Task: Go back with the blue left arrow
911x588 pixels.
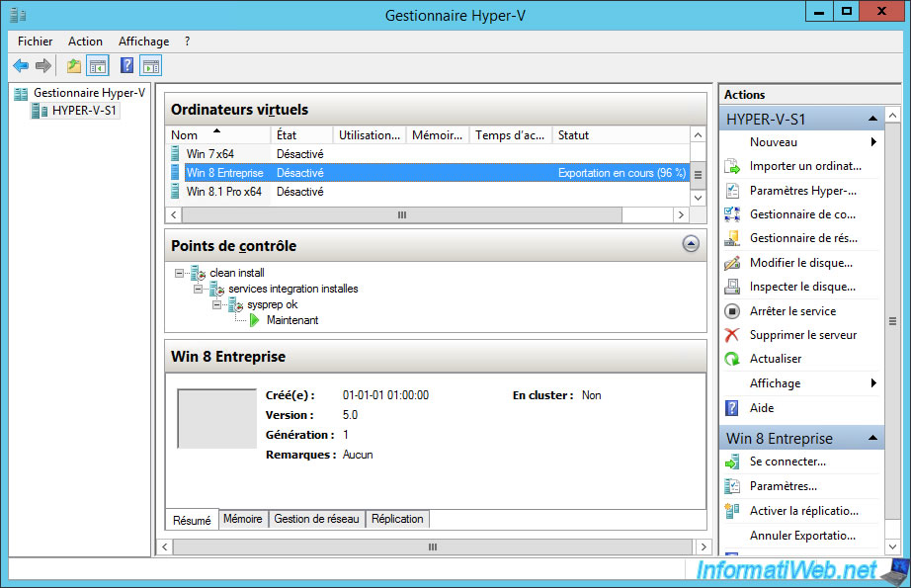Action: pos(21,65)
